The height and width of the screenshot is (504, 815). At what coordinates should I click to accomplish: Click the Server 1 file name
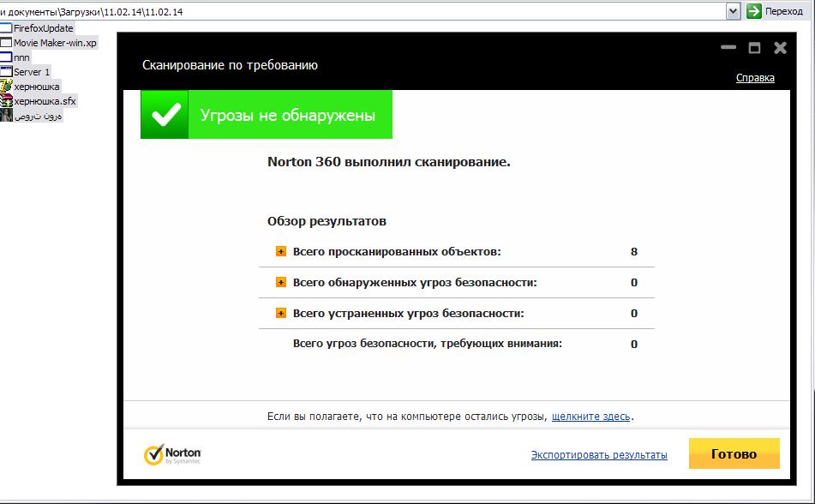tap(32, 72)
